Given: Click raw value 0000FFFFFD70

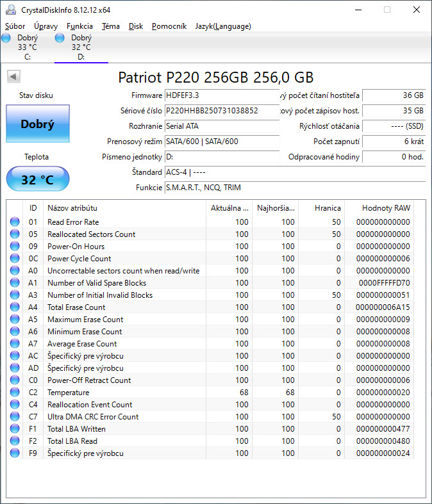Looking at the screenshot, I should [x=385, y=283].
